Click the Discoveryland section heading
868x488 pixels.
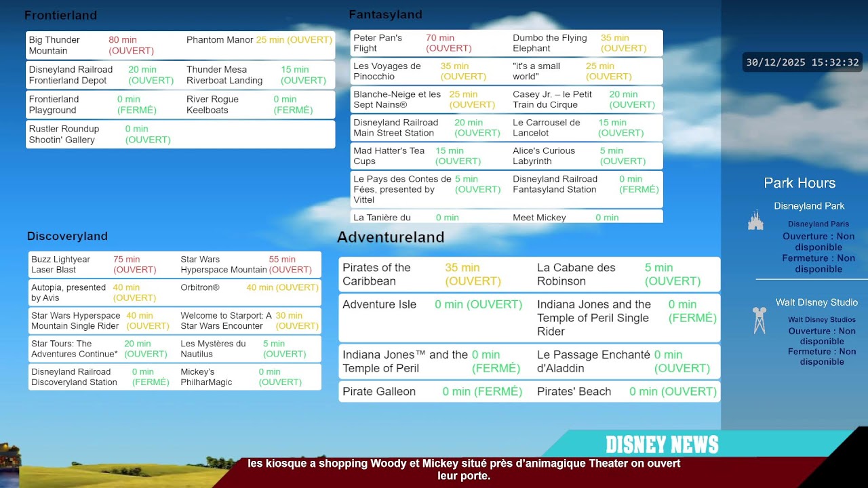(67, 236)
